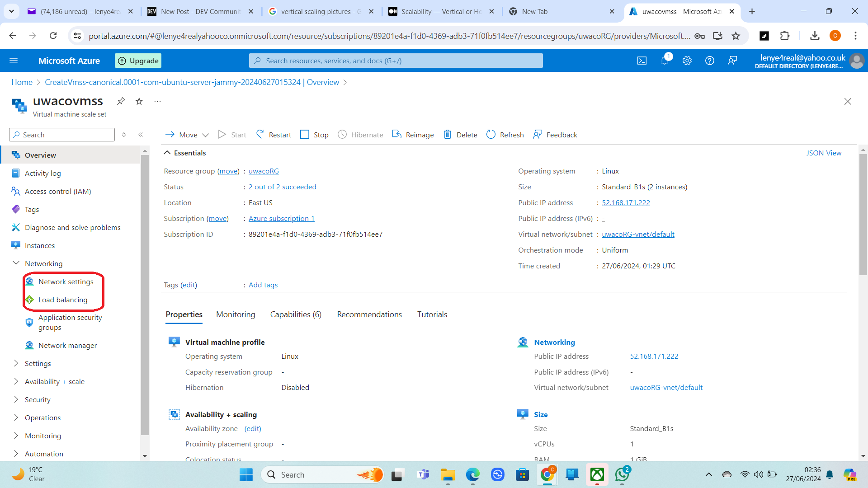Collapse the Networking tree group
Viewport: 868px width, 488px height.
(x=16, y=263)
